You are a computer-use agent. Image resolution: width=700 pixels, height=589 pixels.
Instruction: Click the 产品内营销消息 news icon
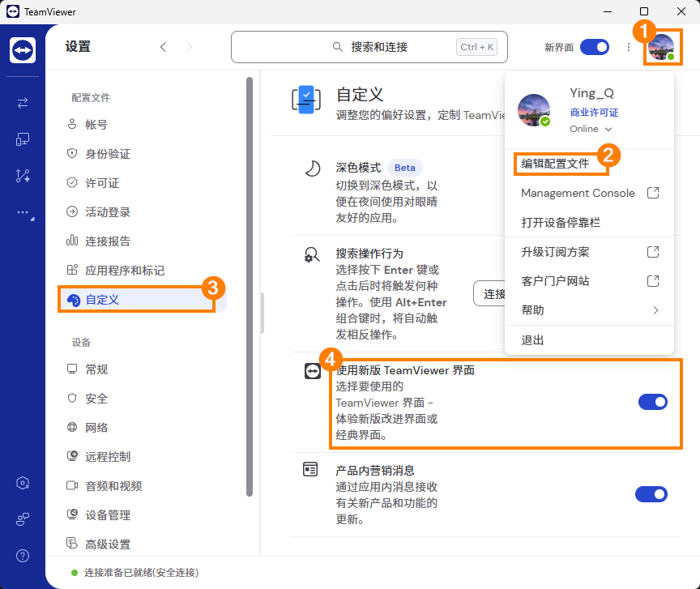pos(310,469)
